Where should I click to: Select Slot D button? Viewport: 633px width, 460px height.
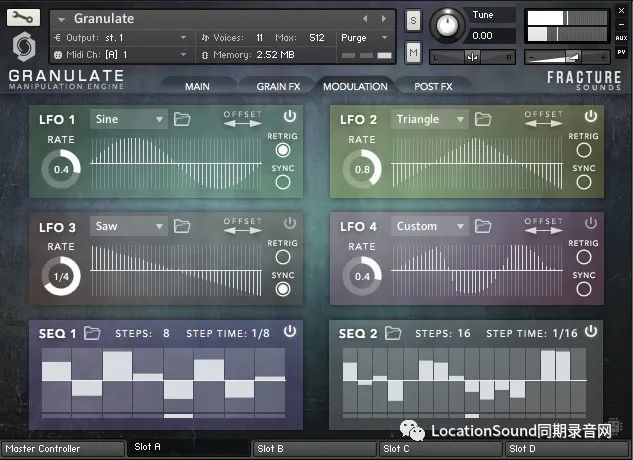tap(566, 449)
